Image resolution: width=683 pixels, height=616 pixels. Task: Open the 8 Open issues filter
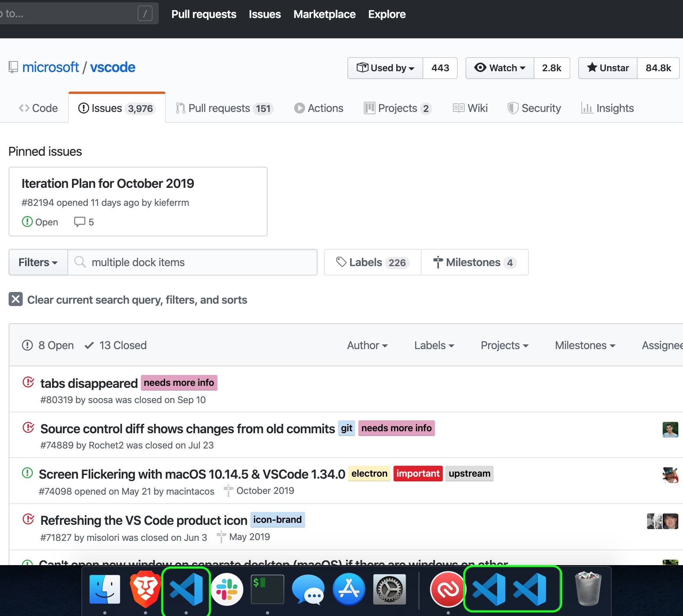point(48,345)
